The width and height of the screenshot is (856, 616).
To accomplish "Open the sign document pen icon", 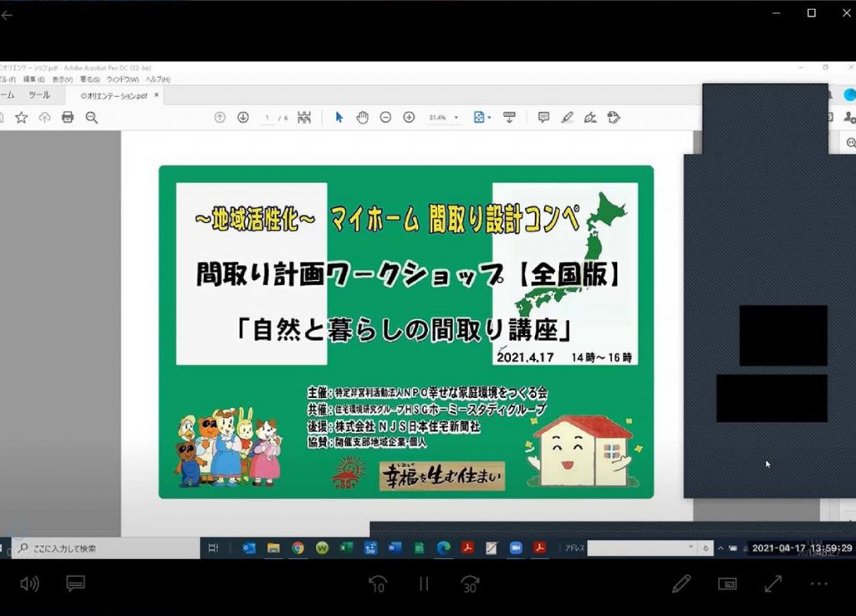I will (590, 117).
